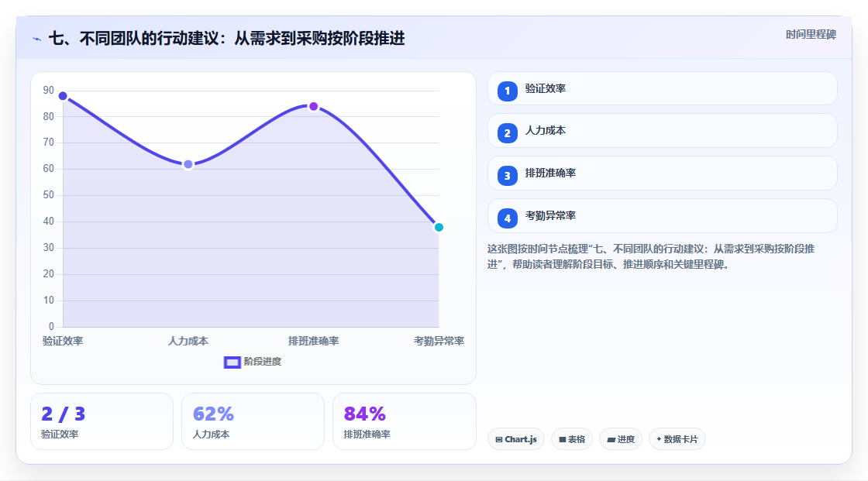Select the 人力成本 data point at 62
The image size is (868, 481).
(188, 164)
